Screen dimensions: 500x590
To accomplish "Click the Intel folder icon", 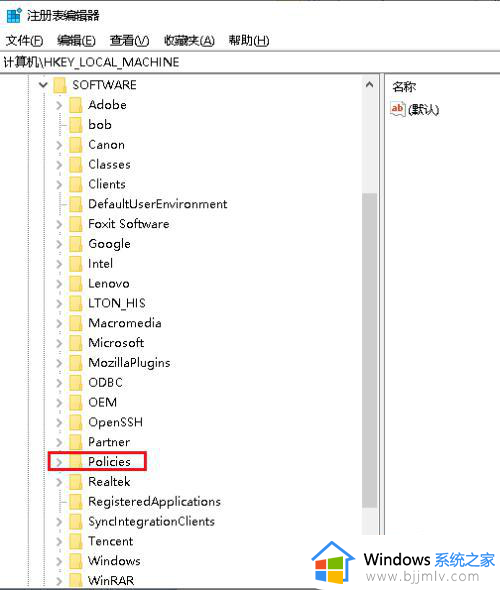I will 76,264.
